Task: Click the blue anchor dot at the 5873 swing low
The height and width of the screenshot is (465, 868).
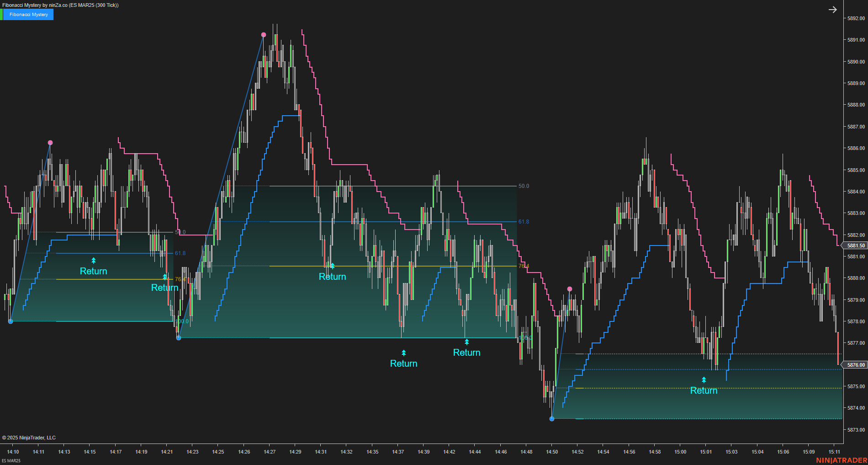Action: (552, 418)
